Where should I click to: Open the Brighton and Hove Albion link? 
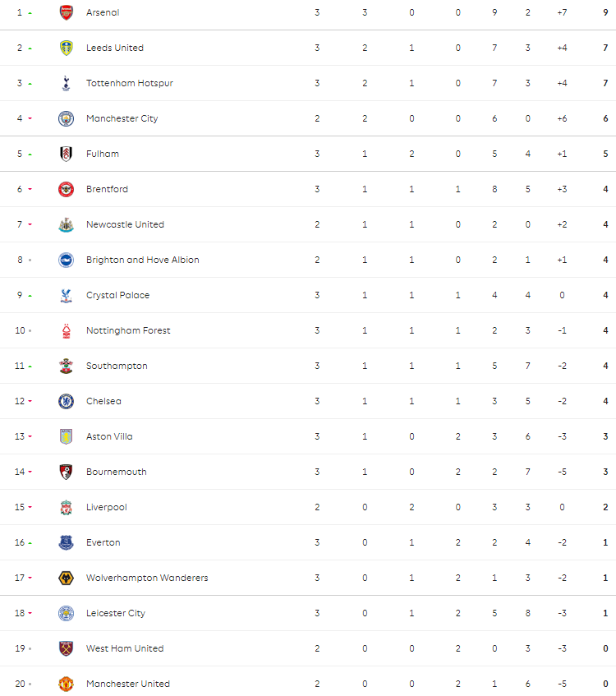[x=142, y=260]
